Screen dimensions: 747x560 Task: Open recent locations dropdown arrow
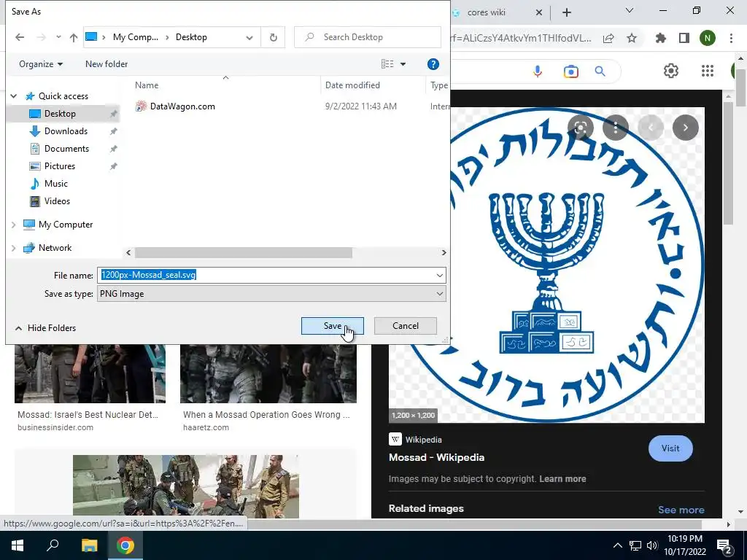pos(58,37)
